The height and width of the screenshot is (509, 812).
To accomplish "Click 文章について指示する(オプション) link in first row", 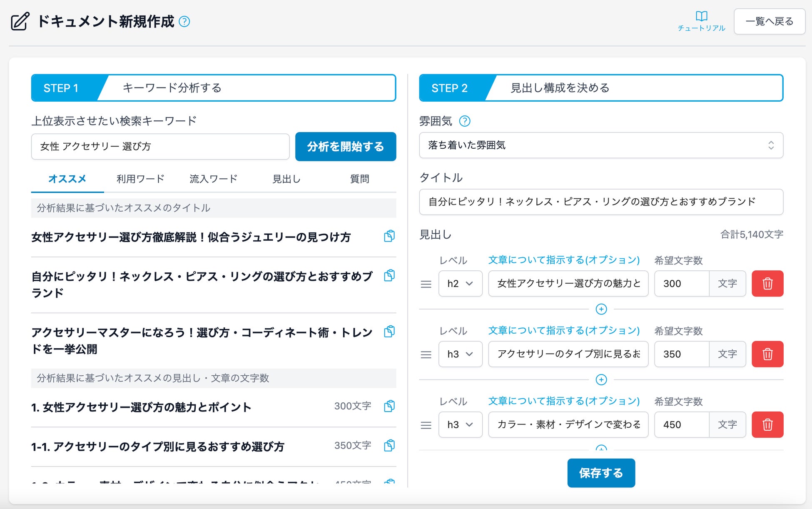I will (x=563, y=260).
